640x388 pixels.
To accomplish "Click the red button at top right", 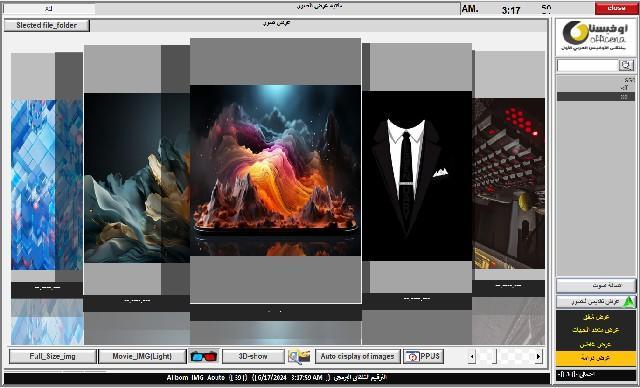I will (616, 8).
